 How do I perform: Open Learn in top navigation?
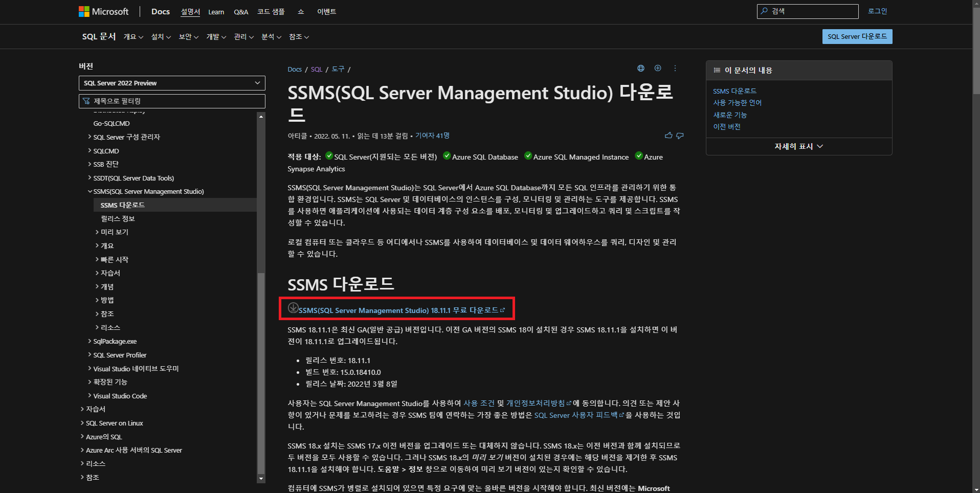[216, 12]
